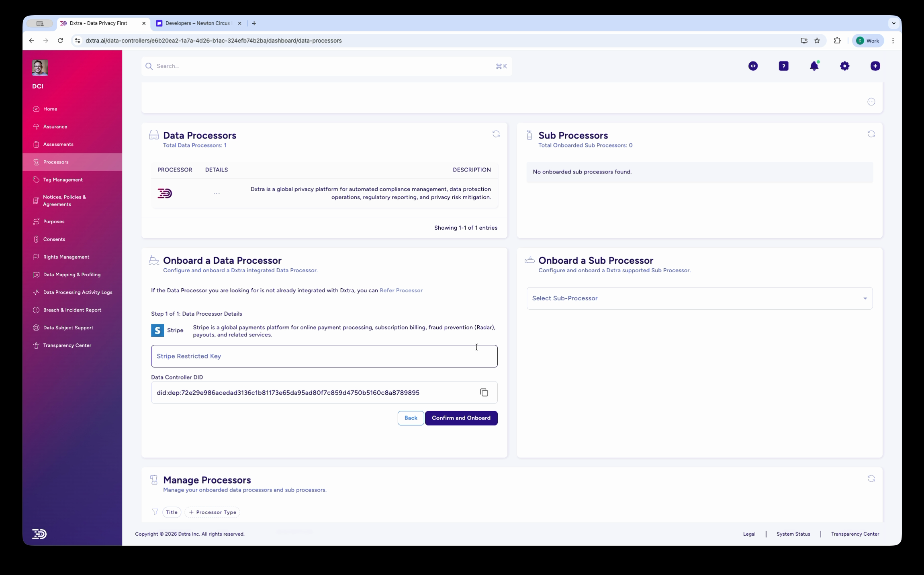Image resolution: width=924 pixels, height=575 pixels.
Task: Add a Processor Type filter
Action: coord(212,512)
